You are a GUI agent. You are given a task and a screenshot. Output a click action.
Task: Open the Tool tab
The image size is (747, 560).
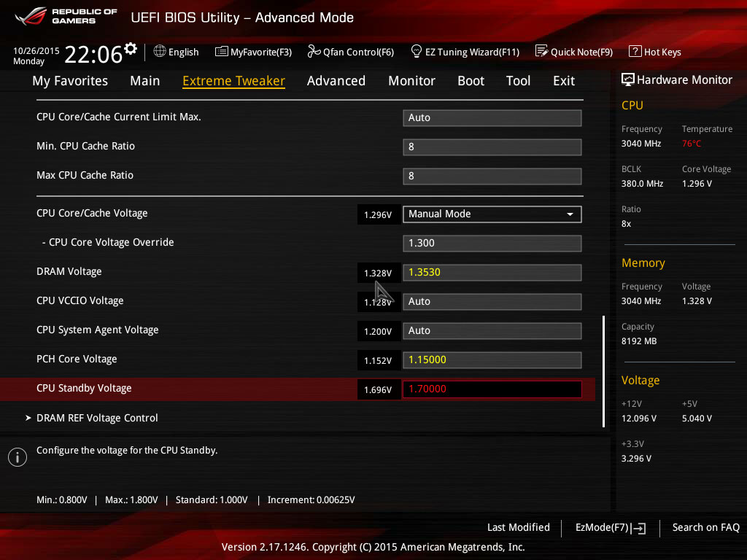(x=518, y=81)
